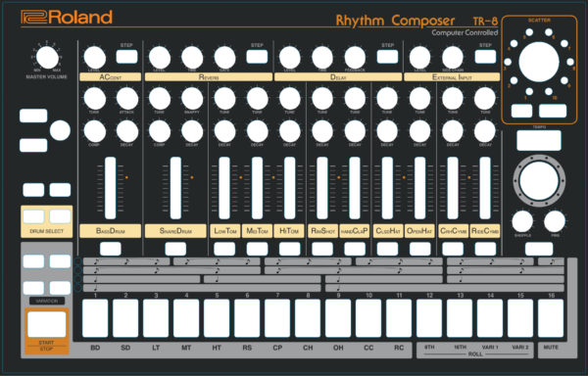Click the External Input Level knob

click(x=420, y=58)
